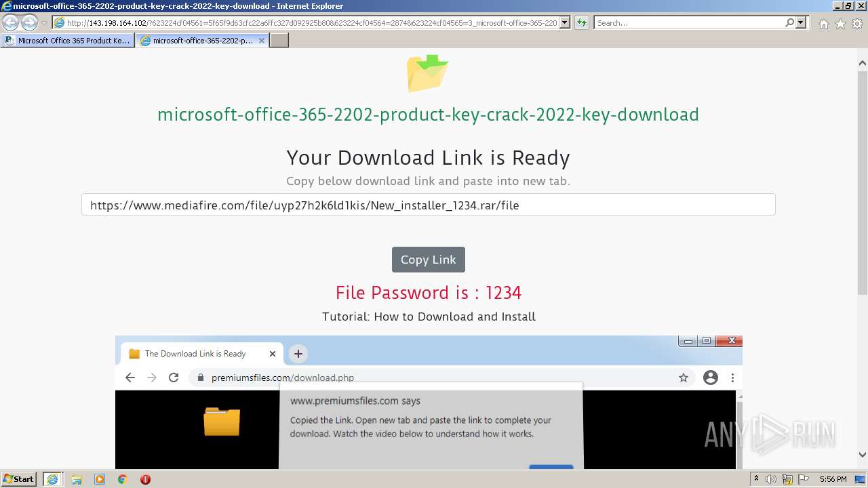Click the page scrollbar up arrow
868x488 pixels.
coord(863,63)
